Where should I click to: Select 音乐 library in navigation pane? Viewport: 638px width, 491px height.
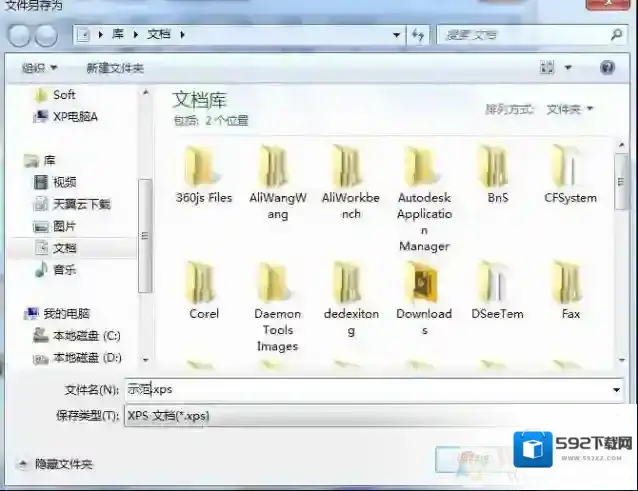pos(64,270)
